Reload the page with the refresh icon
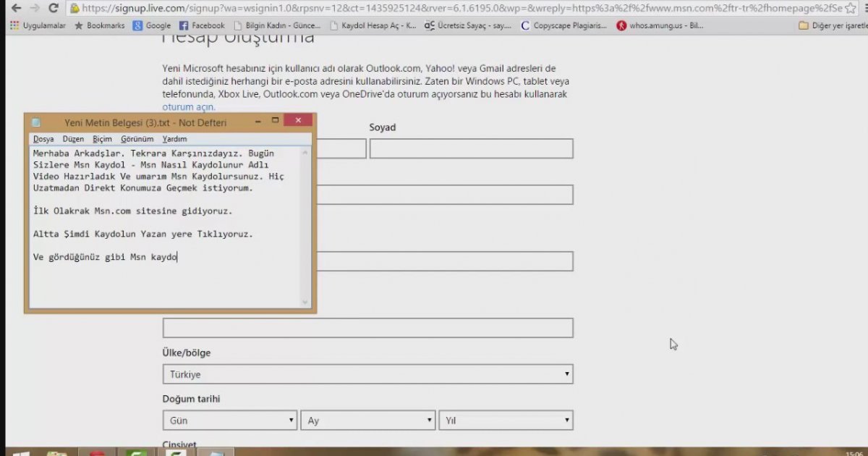The height and width of the screenshot is (456, 868). click(x=53, y=8)
